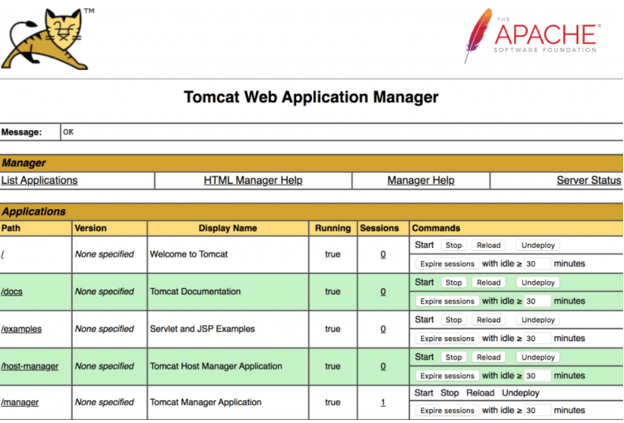This screenshot has height=423, width=624.
Task: Reload the Tomcat Host Manager Application
Action: coord(488,357)
